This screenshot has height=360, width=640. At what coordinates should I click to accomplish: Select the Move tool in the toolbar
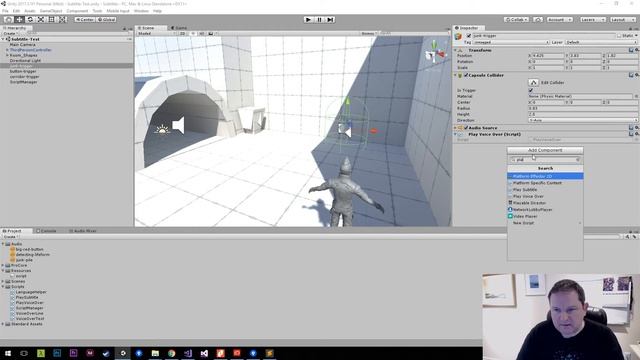coord(19,20)
